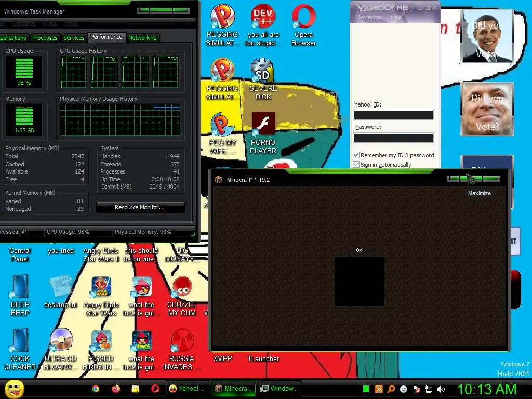Click the Resource Monitor button
Image resolution: width=532 pixels, height=399 pixels.
pos(140,207)
